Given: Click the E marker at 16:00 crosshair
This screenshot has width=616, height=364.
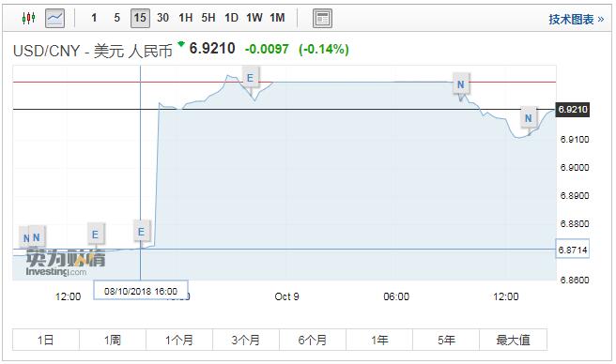Looking at the screenshot, I should coord(141,232).
